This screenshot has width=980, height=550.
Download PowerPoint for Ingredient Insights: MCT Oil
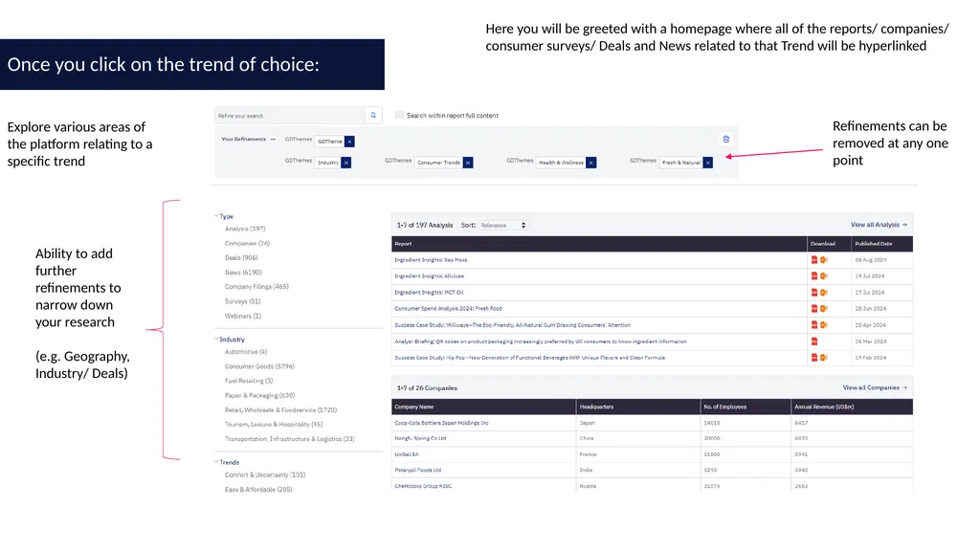(824, 292)
